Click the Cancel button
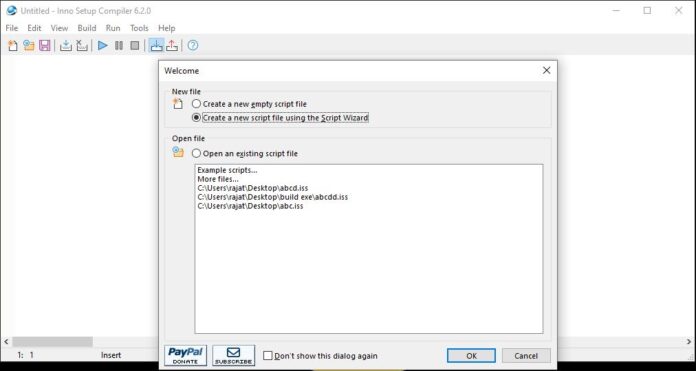The height and width of the screenshot is (371, 696). (526, 355)
